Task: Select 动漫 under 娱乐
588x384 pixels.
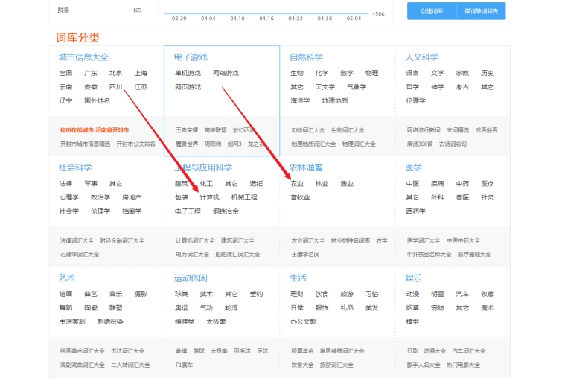Action: pyautogui.click(x=412, y=295)
